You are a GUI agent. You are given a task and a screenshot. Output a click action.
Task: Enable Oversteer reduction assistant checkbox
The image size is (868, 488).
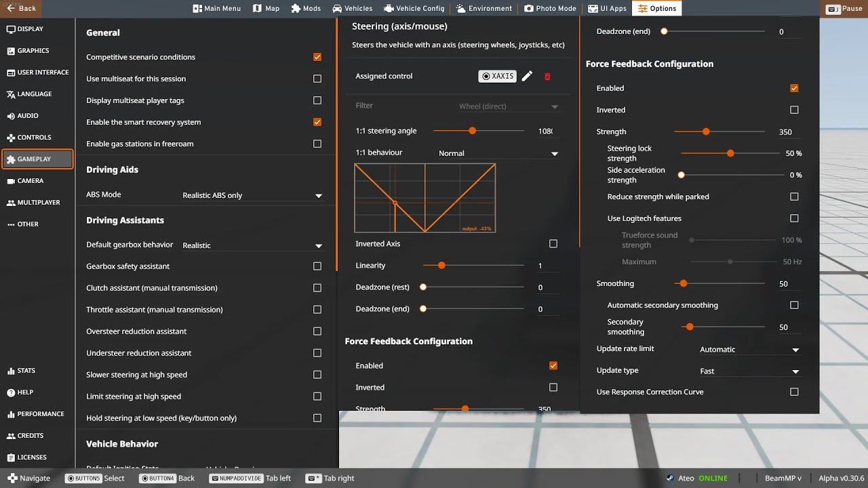click(x=317, y=331)
